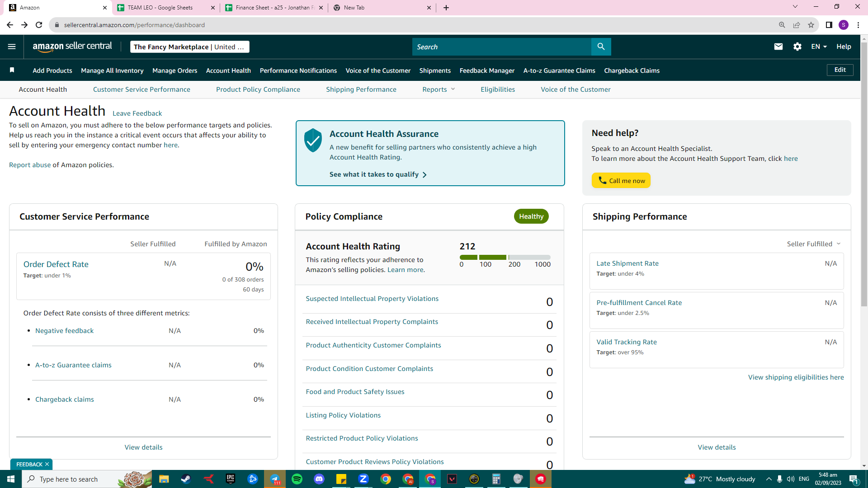Open File Explorer from the taskbar

point(164,479)
